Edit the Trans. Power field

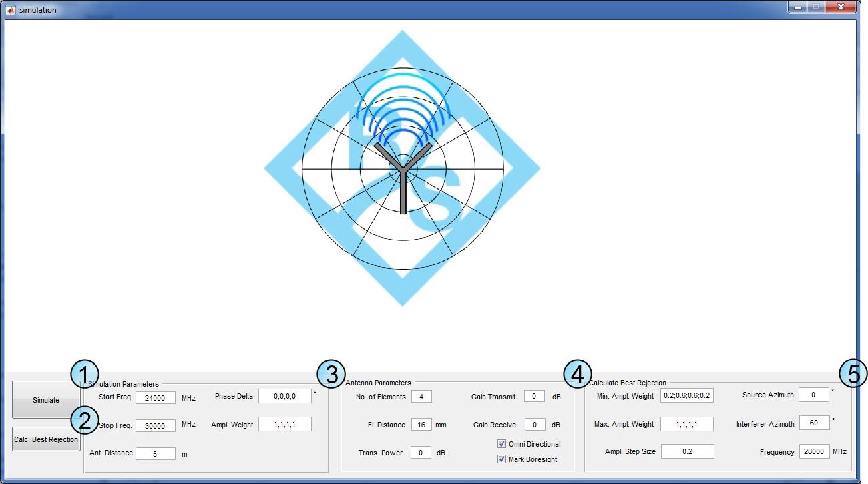421,453
